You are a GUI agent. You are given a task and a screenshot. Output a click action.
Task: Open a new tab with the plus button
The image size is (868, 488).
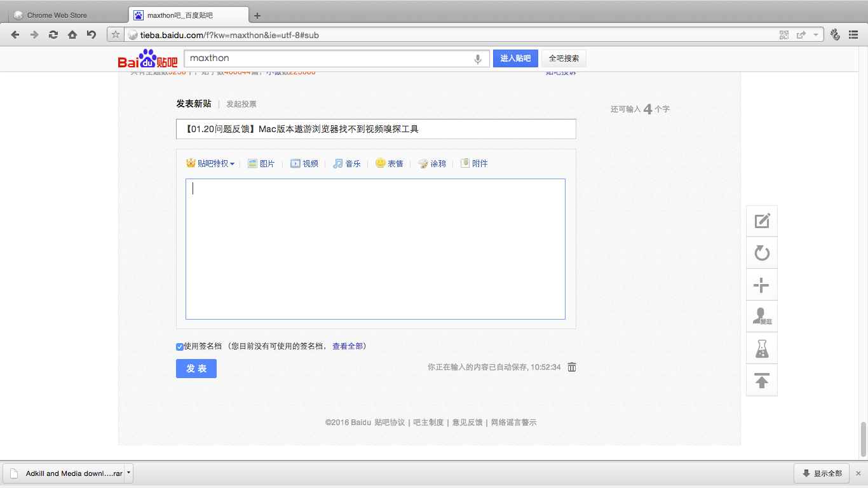[x=257, y=15]
